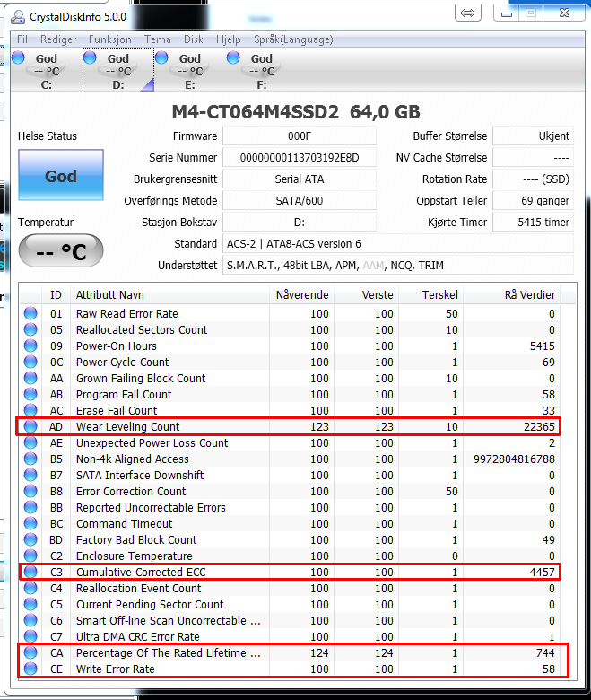Click the Standard field ACS-2

tap(398, 244)
